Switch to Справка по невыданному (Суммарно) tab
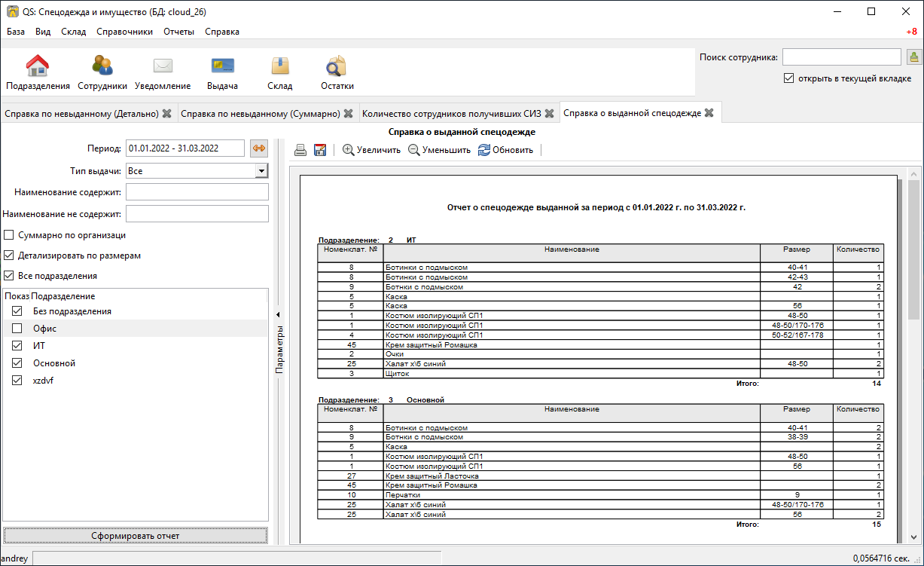 pos(261,114)
